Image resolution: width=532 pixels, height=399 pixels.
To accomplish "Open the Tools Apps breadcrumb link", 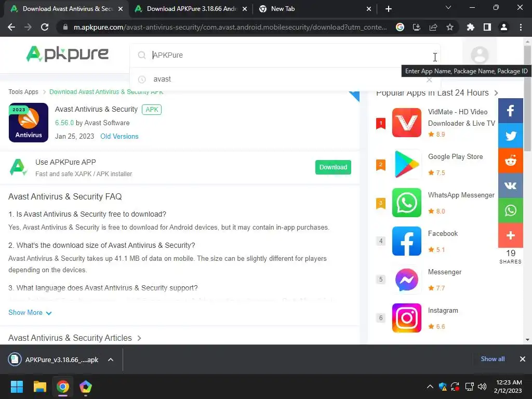I will [23, 92].
